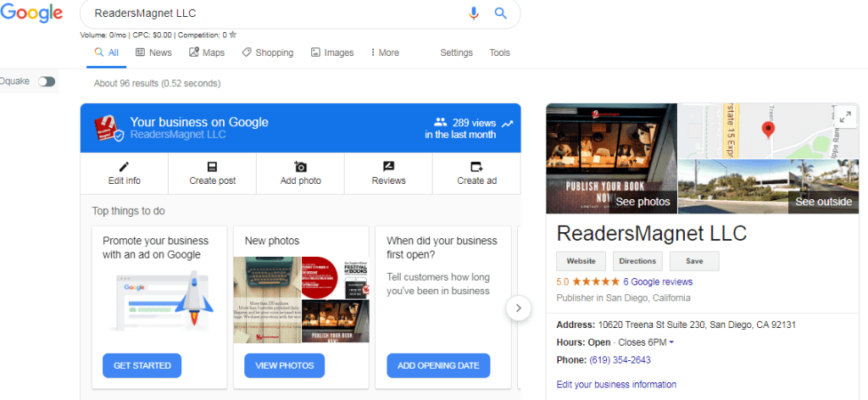Click the Reviews speech bubble icon

(388, 167)
